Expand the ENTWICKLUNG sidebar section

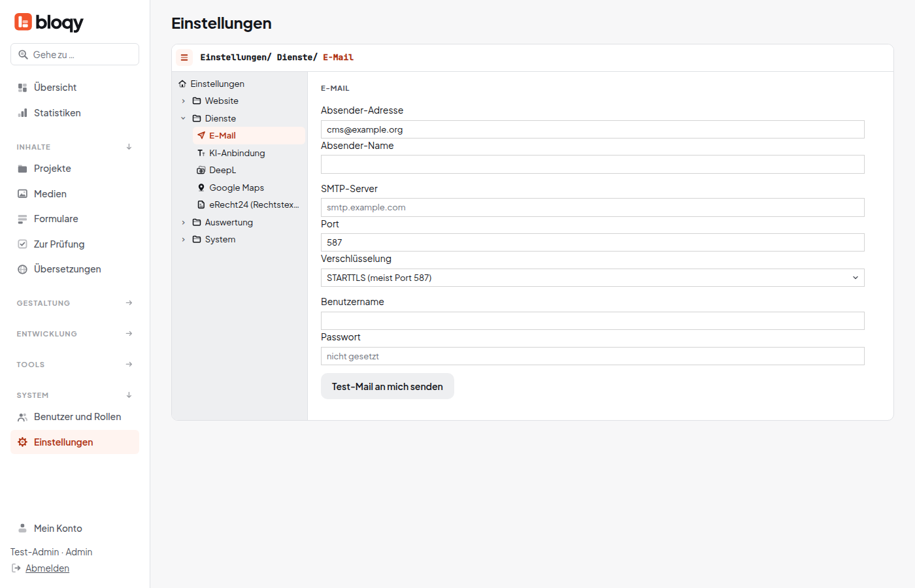point(129,334)
